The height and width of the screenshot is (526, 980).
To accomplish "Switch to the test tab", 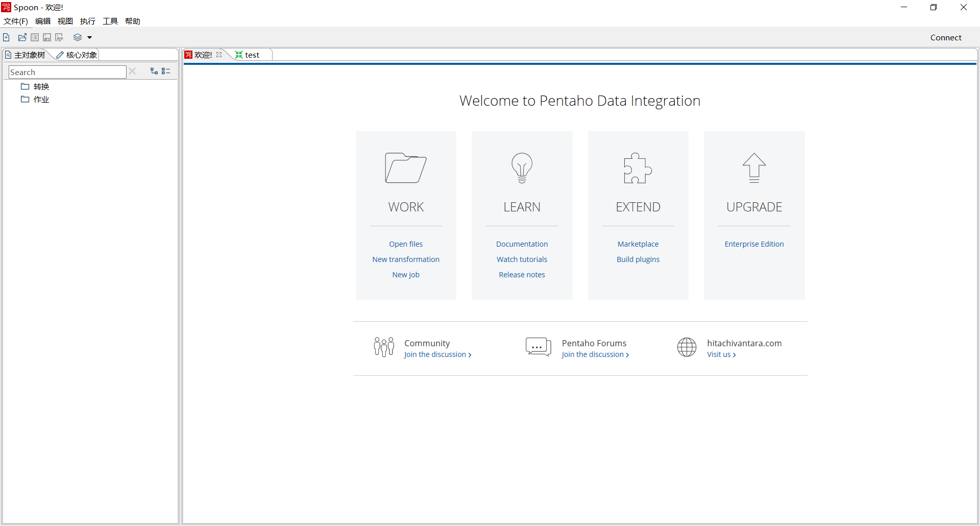I will 252,55.
